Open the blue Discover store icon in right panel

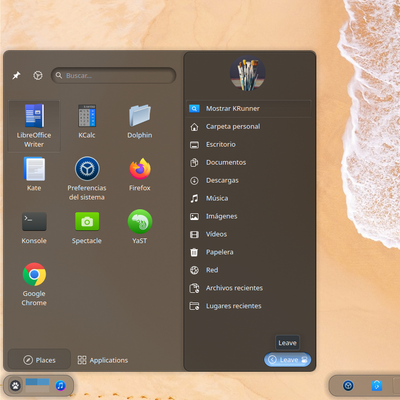point(377,386)
